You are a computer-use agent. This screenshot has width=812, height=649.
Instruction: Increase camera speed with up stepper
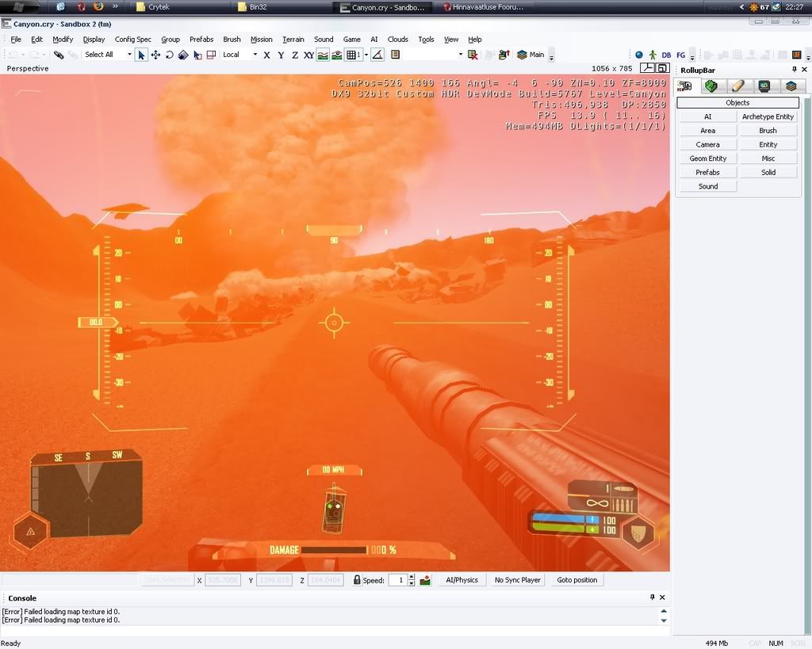(x=412, y=577)
